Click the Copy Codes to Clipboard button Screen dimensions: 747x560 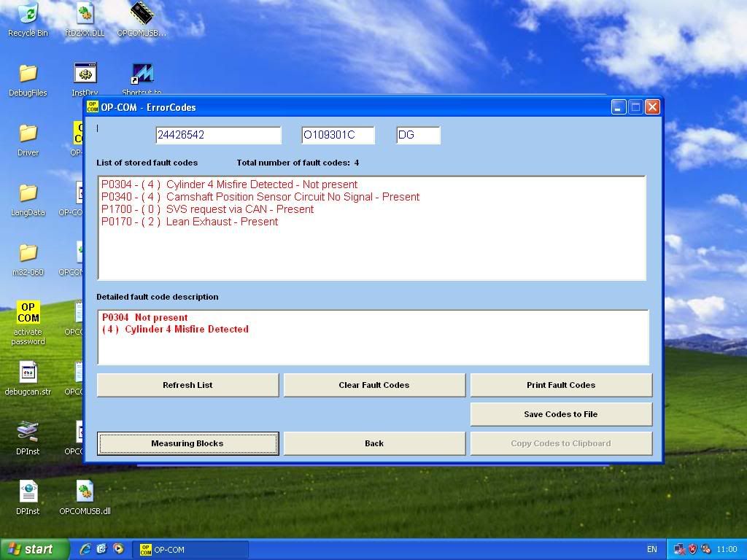[x=561, y=443]
